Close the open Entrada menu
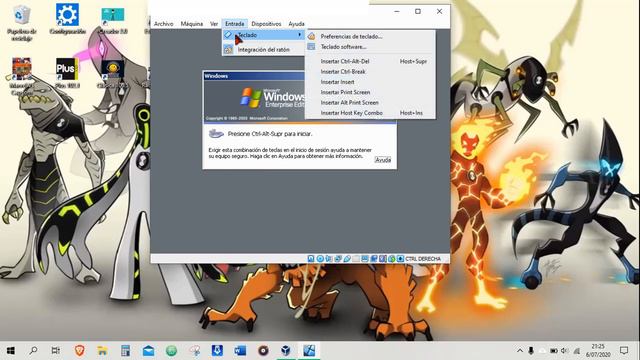Screen dimensions: 640x360 click(x=235, y=24)
